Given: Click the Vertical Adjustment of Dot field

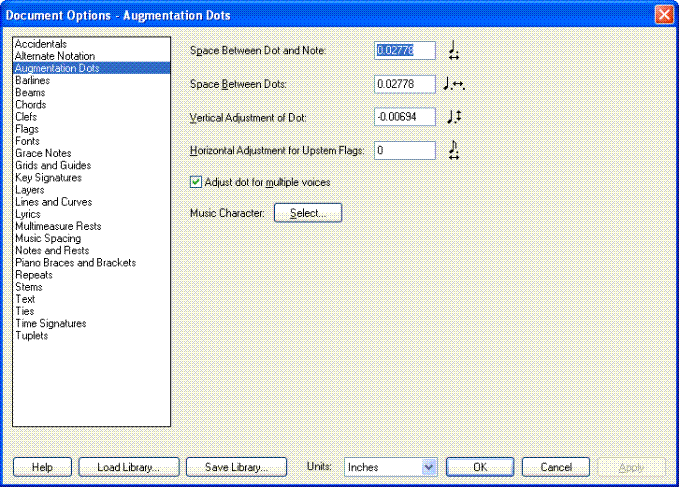Looking at the screenshot, I should [405, 117].
